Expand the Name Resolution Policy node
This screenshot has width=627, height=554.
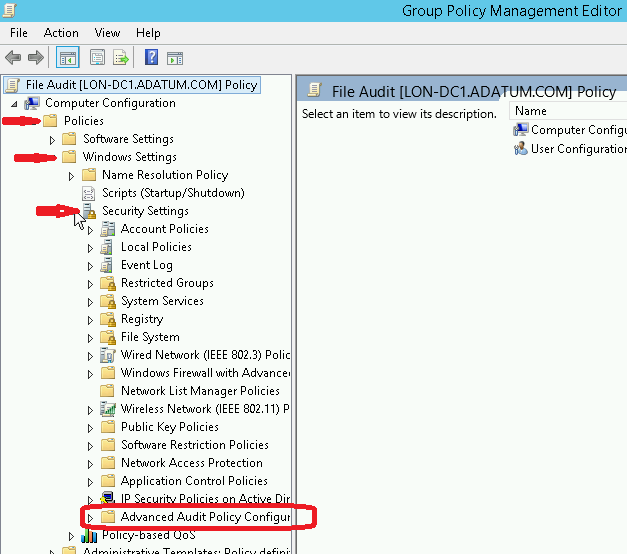(71, 176)
